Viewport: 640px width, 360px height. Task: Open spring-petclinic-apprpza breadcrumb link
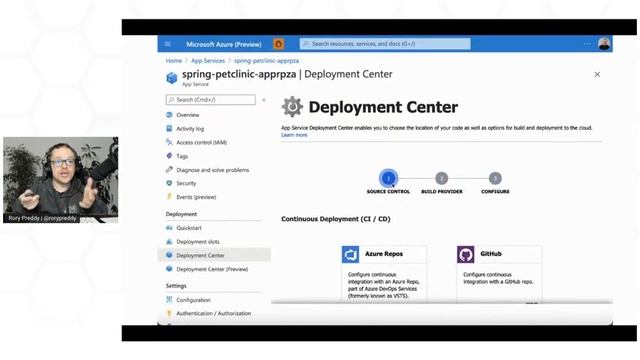click(x=266, y=61)
